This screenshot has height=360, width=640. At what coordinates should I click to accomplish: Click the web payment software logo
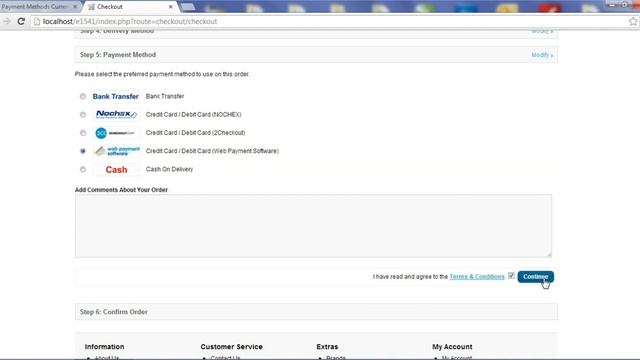click(x=117, y=151)
